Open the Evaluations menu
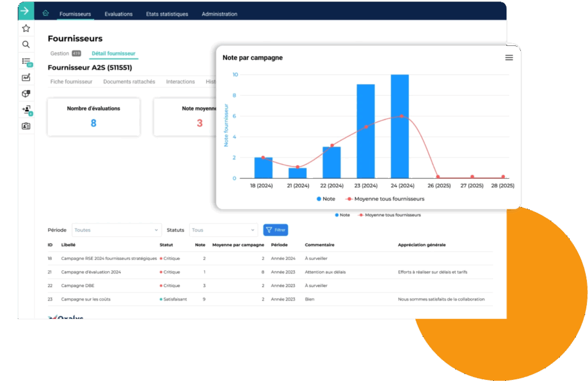588x381 pixels. 118,14
